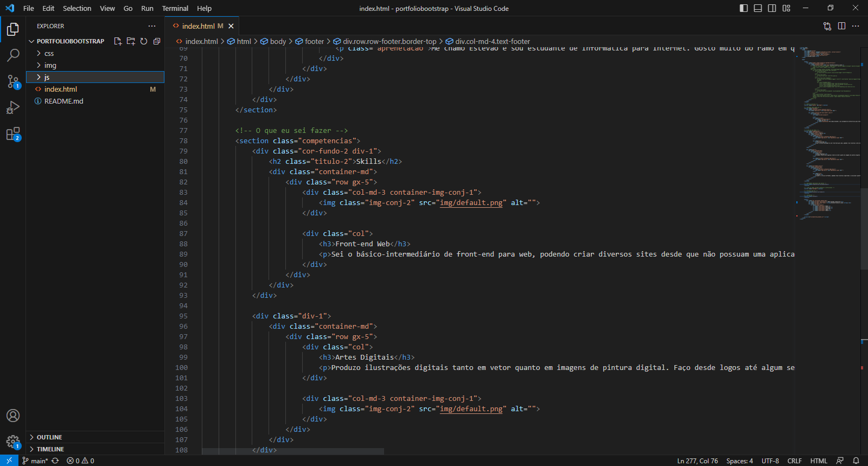This screenshot has height=466, width=868.
Task: Toggle the bottom panel layout button
Action: pos(758,8)
